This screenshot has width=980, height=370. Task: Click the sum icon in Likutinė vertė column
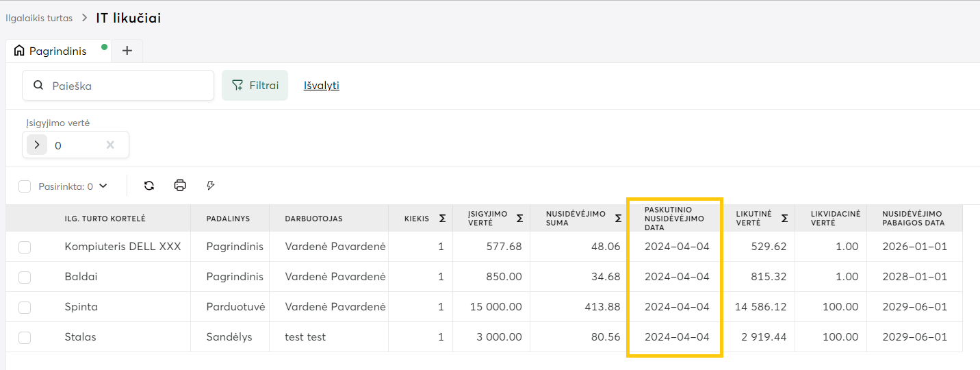784,219
